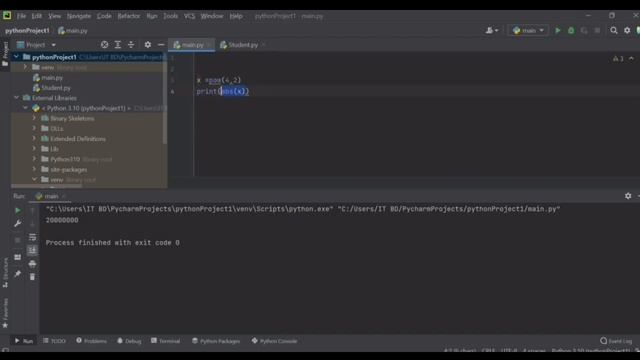Expand the Extended Definitions node
Screen dimensions: 640x360
pos(34,139)
